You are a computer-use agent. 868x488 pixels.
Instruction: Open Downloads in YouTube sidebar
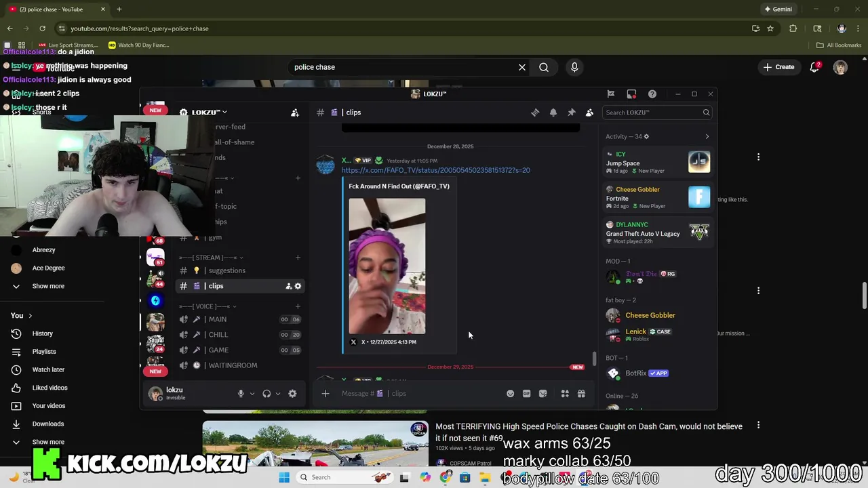(47, 424)
